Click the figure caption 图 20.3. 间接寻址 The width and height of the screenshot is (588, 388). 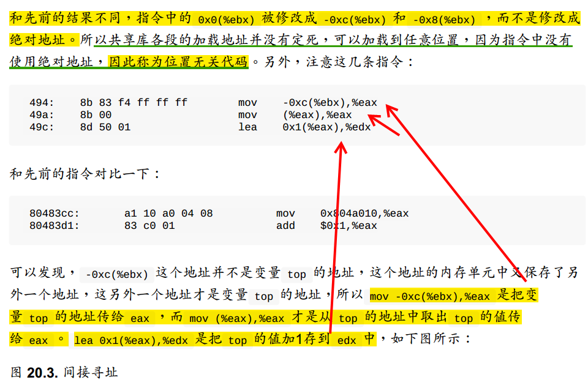tap(64, 372)
